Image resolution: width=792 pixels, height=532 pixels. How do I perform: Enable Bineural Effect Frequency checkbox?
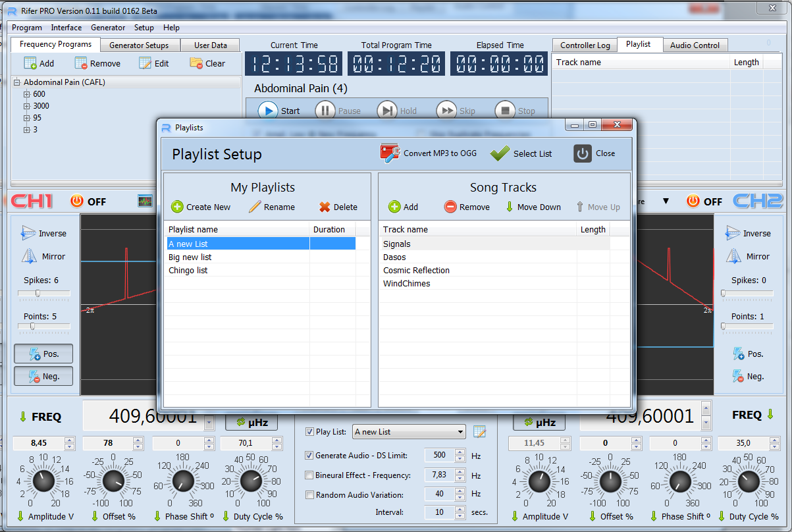[310, 475]
